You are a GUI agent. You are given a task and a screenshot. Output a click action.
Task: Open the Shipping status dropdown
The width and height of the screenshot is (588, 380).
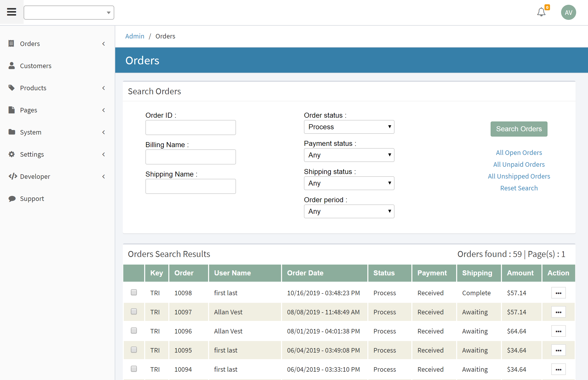349,183
